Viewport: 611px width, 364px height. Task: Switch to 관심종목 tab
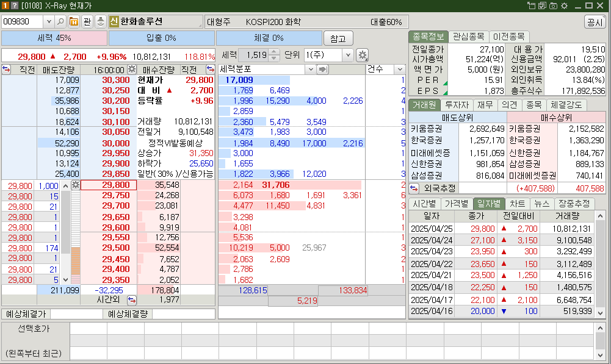(468, 37)
